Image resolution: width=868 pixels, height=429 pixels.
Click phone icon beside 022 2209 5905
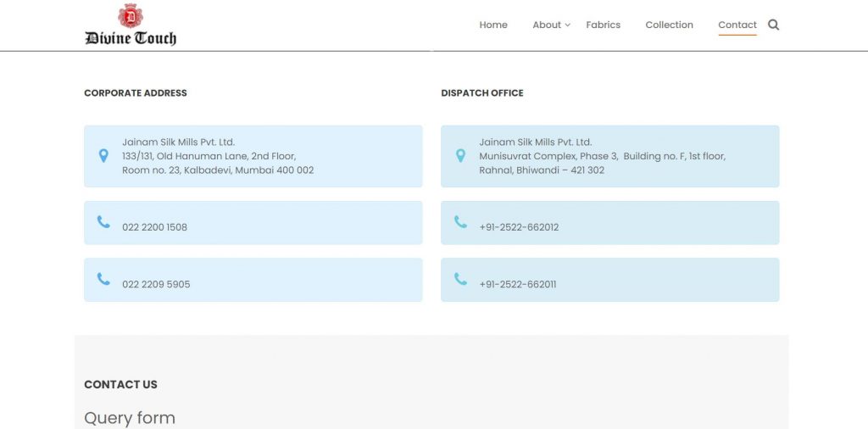(103, 279)
